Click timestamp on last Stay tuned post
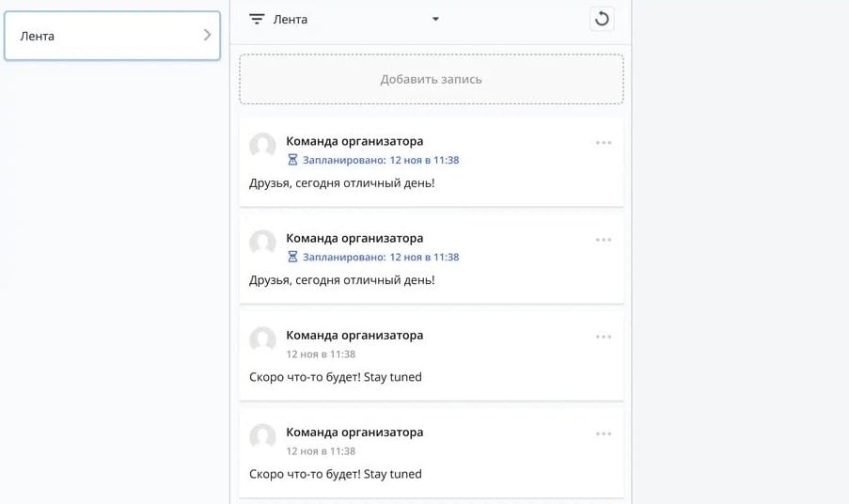 pyautogui.click(x=321, y=451)
